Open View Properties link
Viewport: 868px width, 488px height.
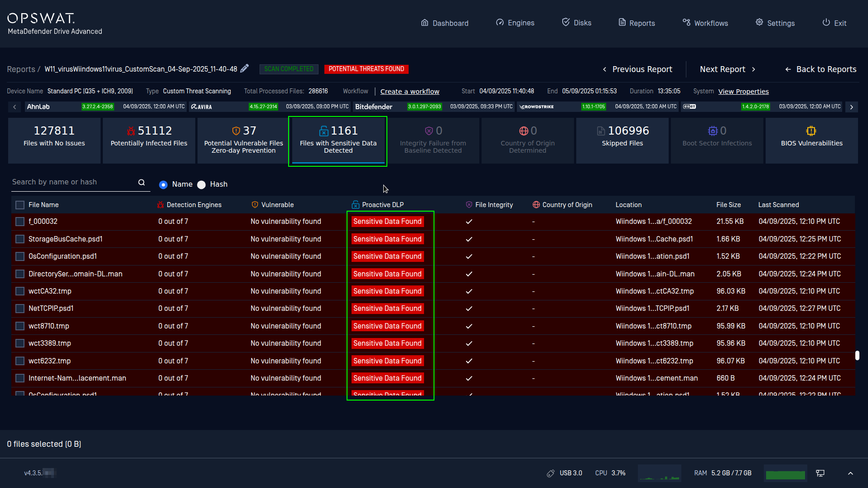(x=743, y=92)
